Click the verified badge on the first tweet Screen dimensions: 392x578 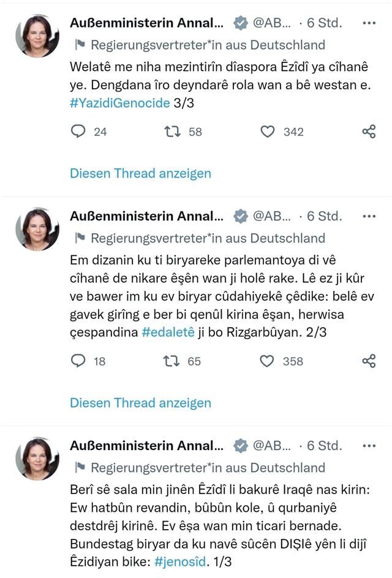(241, 24)
